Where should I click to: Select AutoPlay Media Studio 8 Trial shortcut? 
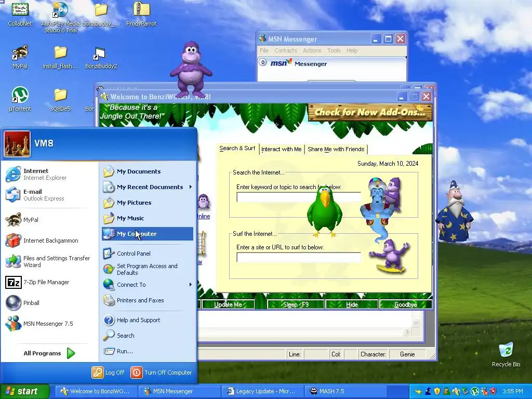pos(60,18)
